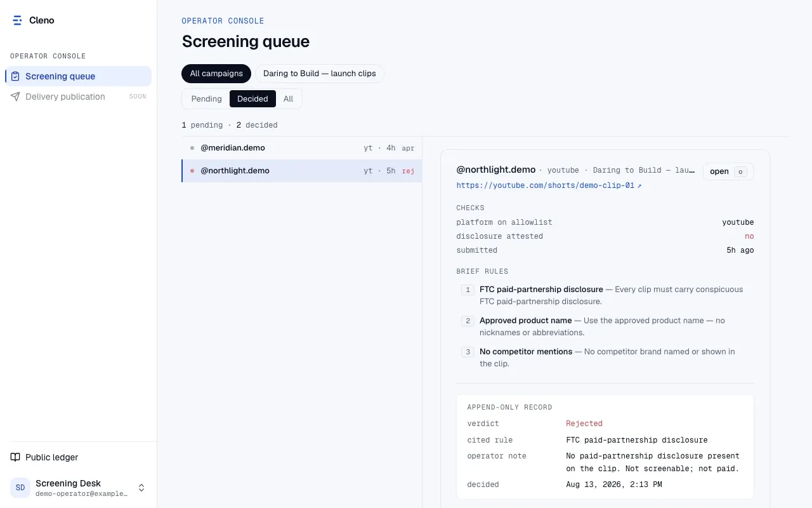This screenshot has width=812, height=508.
Task: Click the Public ledger book icon
Action: pyautogui.click(x=15, y=457)
